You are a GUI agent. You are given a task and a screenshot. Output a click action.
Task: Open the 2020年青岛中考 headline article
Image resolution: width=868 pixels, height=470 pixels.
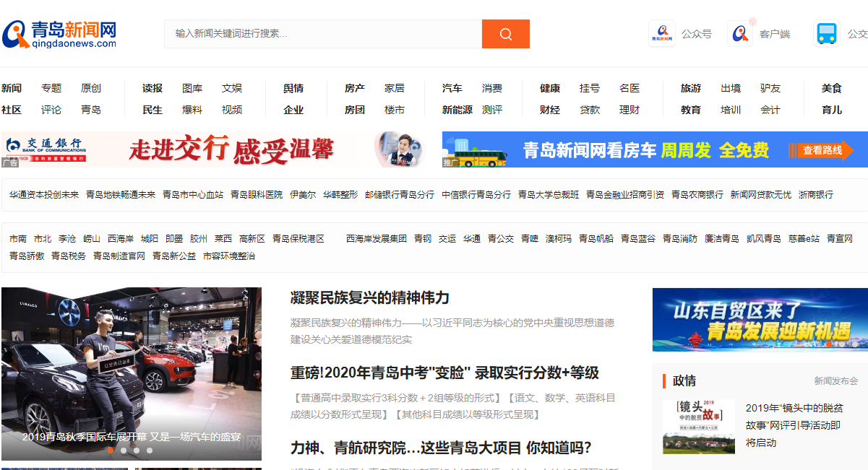[444, 373]
